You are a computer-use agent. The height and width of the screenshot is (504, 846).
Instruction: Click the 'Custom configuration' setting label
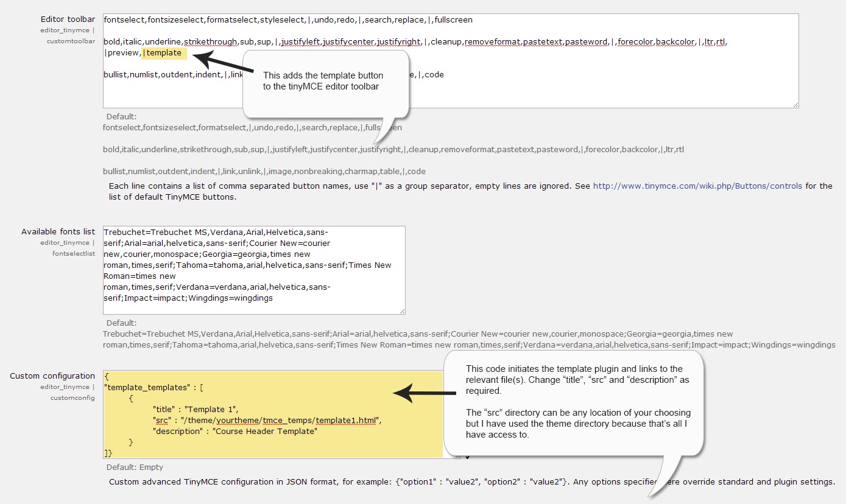[52, 376]
